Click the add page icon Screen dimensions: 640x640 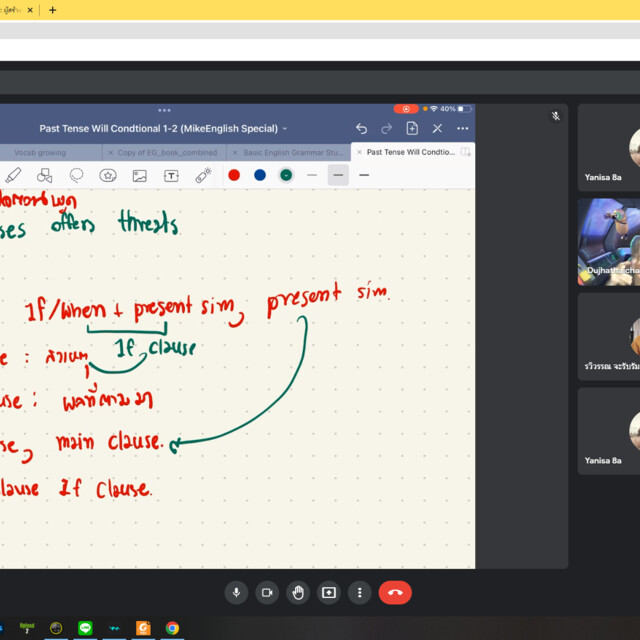click(412, 129)
